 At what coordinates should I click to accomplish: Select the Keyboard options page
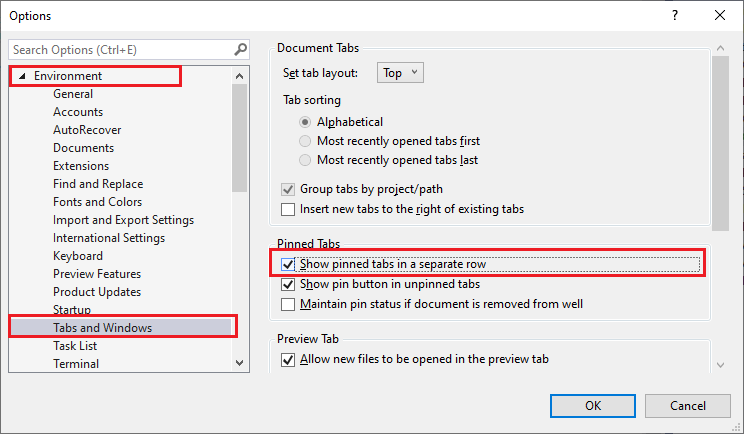78,256
